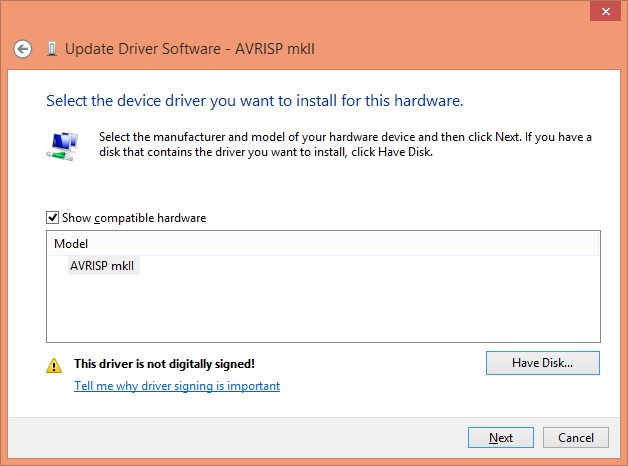Screen dimensions: 628x466
Task: Click the yellow warning triangle icon
Action: click(54, 366)
